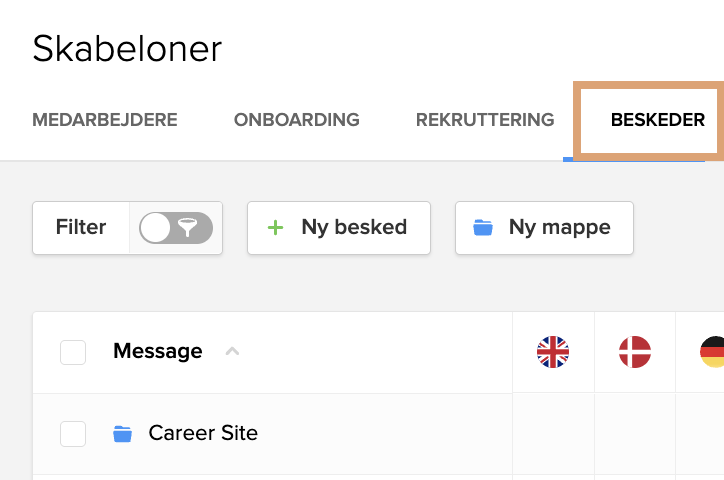Toggle the Filter switch on
Image resolution: width=724 pixels, height=480 pixels.
click(176, 228)
